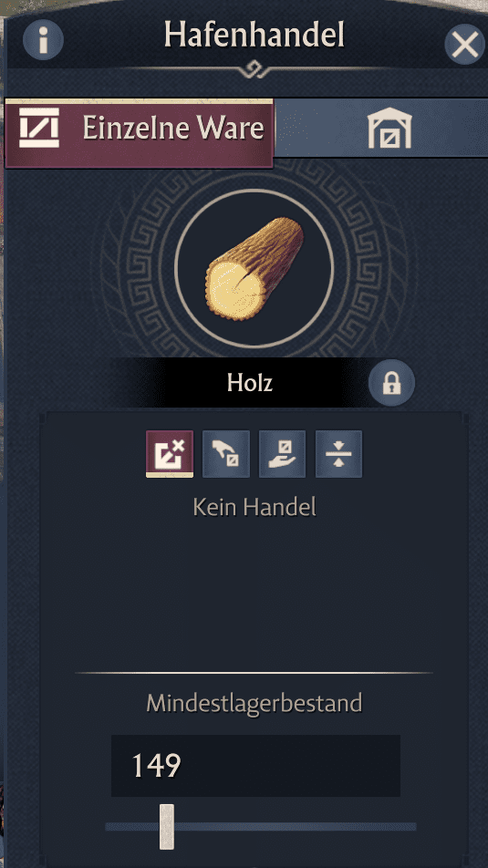Click the Mindestlagerbestand heading label
This screenshot has width=488, height=868.
click(254, 704)
